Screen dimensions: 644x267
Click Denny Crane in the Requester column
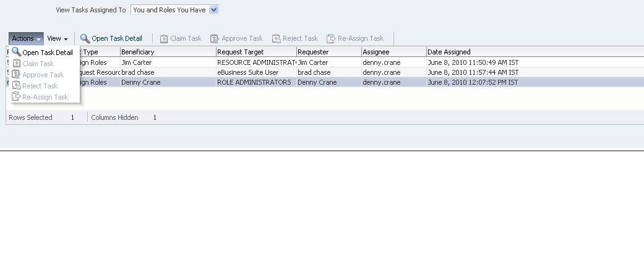click(x=329, y=82)
